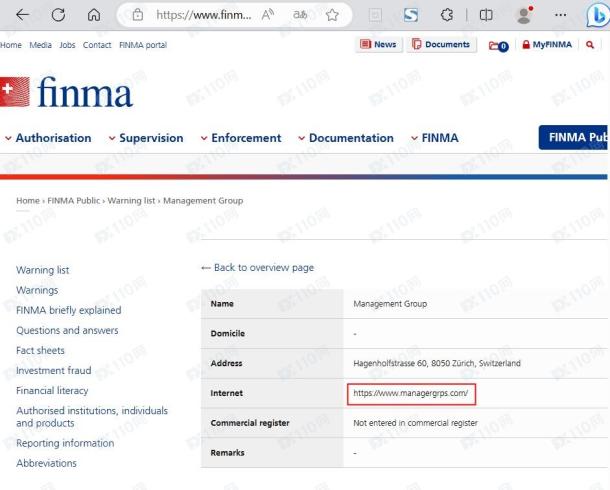
Task: Open Warning list in the sidebar
Action: 42,270
